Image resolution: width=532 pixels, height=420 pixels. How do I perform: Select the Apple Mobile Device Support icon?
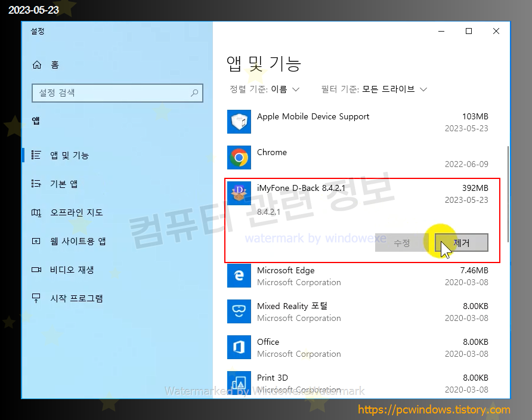point(239,122)
